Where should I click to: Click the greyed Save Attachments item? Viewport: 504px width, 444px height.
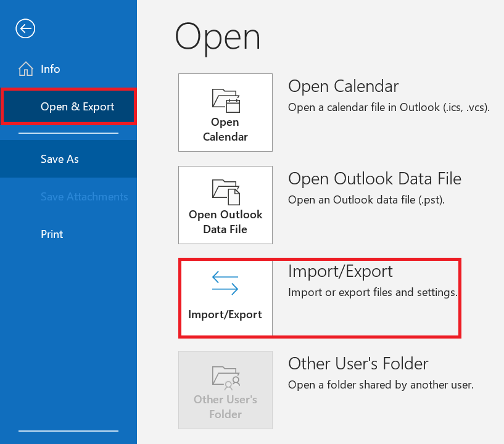pyautogui.click(x=85, y=197)
